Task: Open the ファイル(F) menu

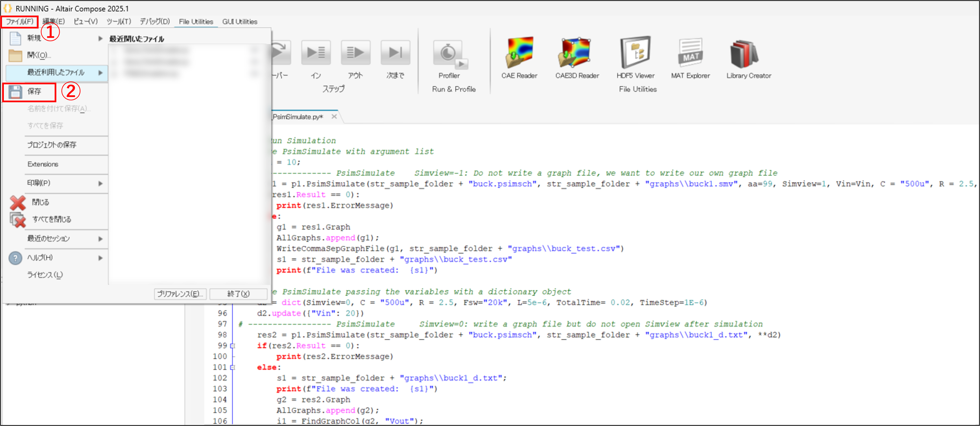Action: pyautogui.click(x=19, y=22)
